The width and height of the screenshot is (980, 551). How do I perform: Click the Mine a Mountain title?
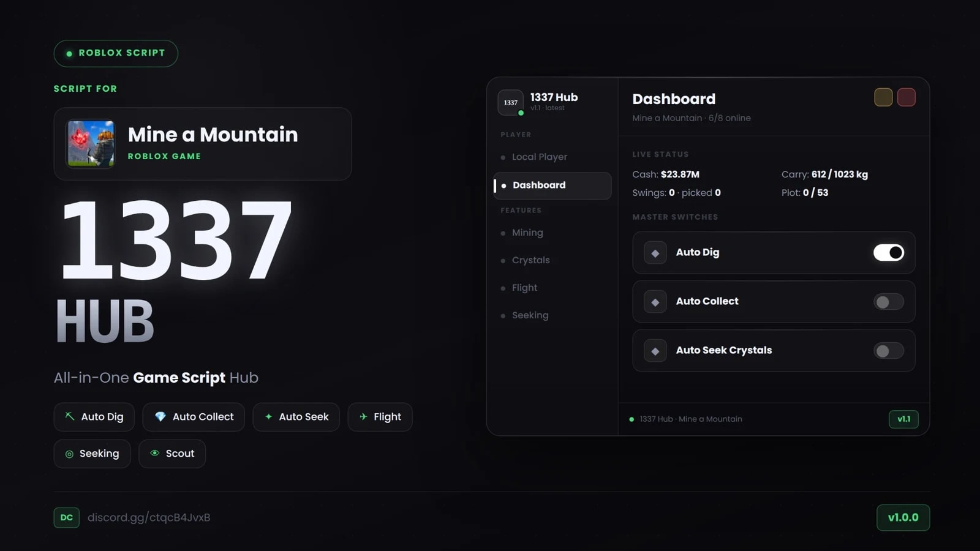tap(213, 135)
